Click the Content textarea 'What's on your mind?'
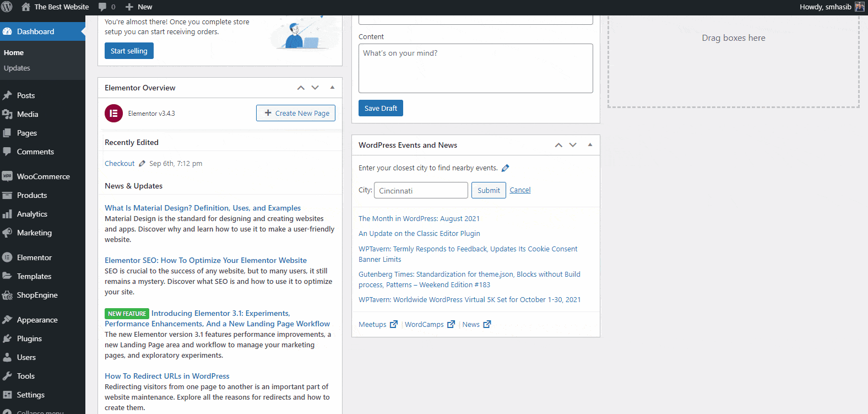The width and height of the screenshot is (868, 414). pyautogui.click(x=476, y=68)
